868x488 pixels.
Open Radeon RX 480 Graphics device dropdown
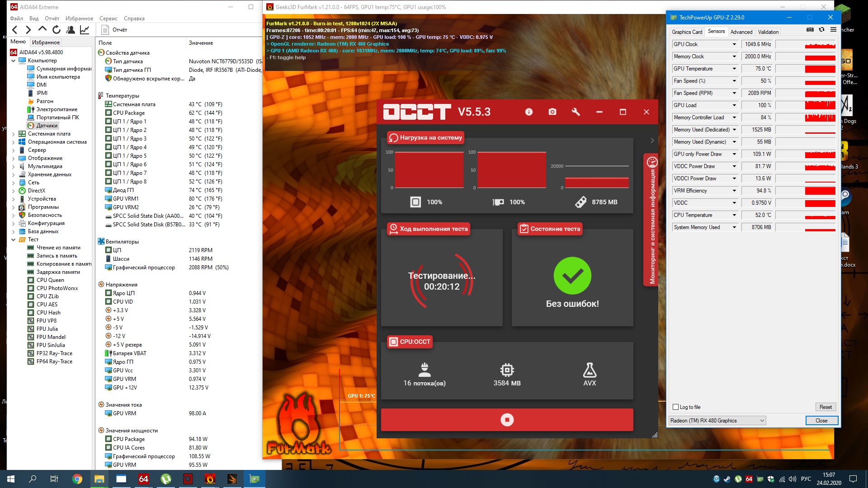[717, 421]
